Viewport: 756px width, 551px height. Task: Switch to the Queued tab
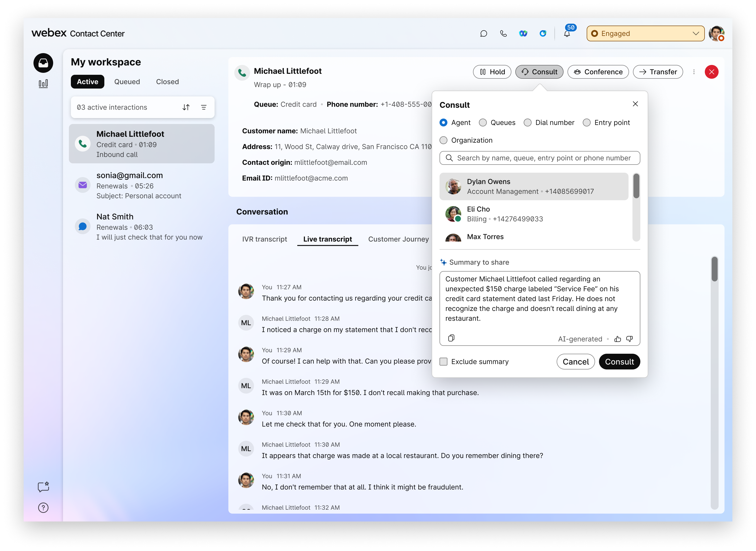[127, 82]
